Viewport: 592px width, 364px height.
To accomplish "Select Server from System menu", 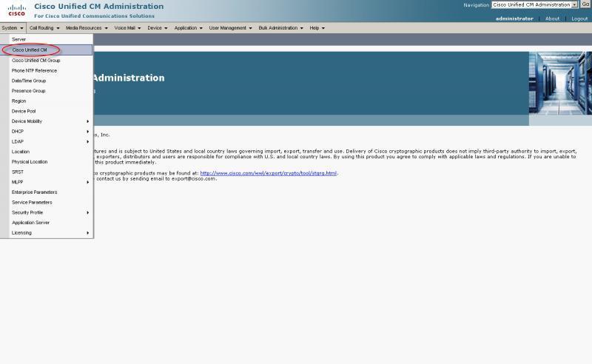I will (x=47, y=39).
